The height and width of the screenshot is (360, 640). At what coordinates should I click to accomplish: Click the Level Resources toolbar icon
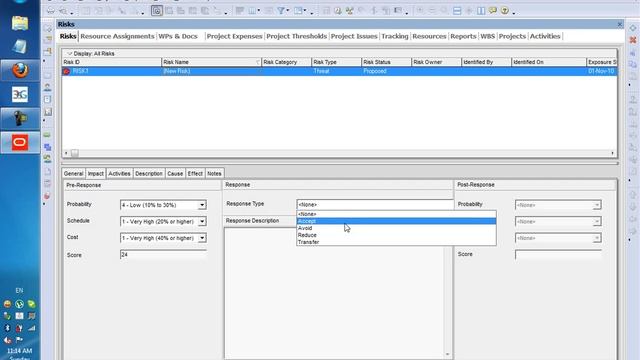click(x=349, y=11)
